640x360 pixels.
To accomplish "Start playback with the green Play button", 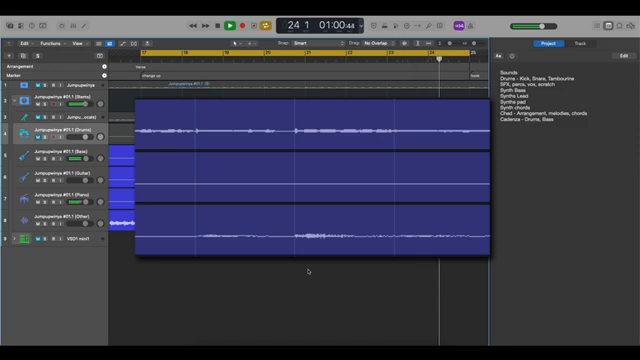I will 230,26.
